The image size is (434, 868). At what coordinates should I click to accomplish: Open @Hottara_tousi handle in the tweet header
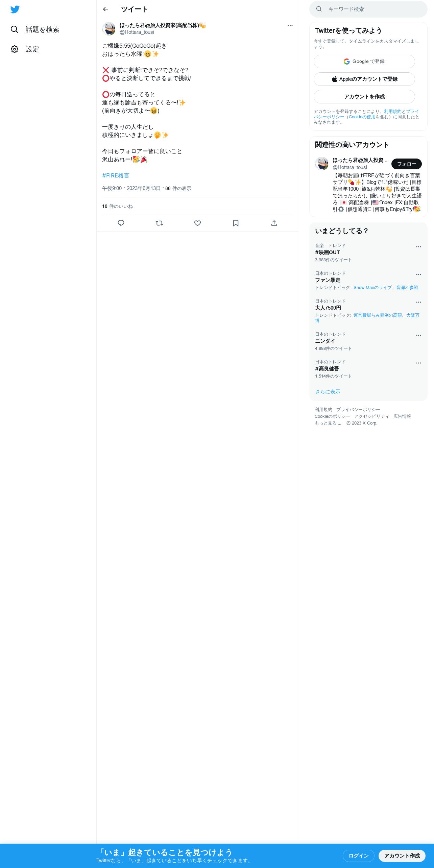137,32
